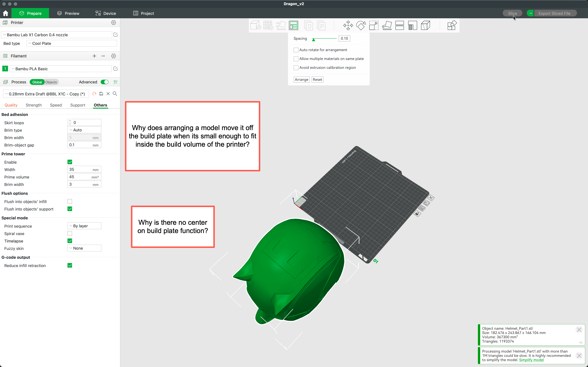The width and height of the screenshot is (588, 367).
Task: Select the Scale tool
Action: click(x=374, y=25)
